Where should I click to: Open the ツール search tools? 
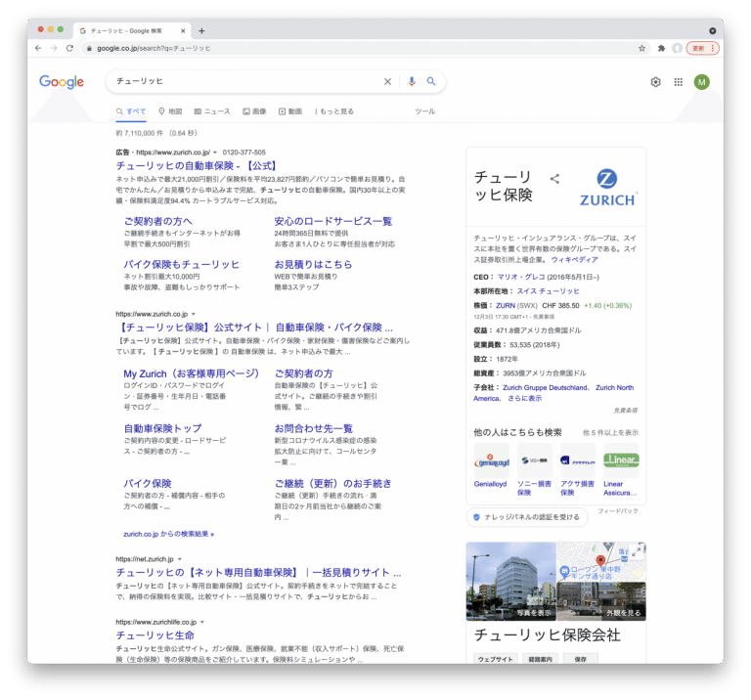point(424,111)
